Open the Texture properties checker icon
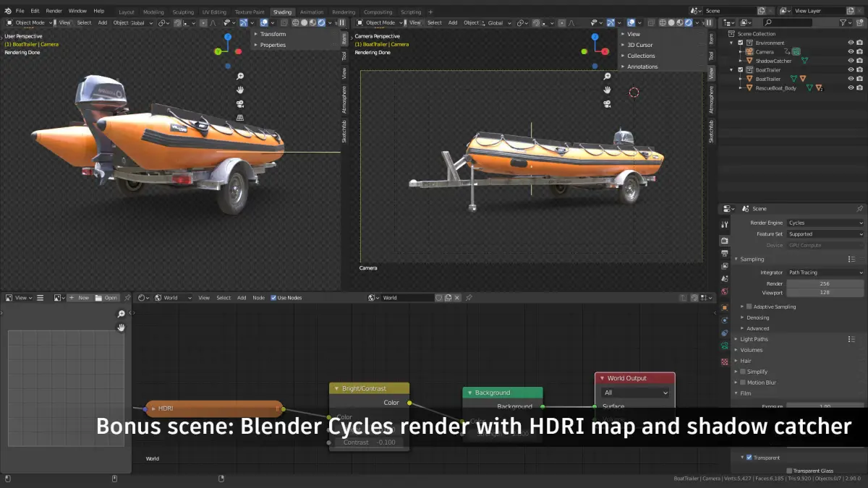Viewport: 868px width, 488px height. pos(724,361)
